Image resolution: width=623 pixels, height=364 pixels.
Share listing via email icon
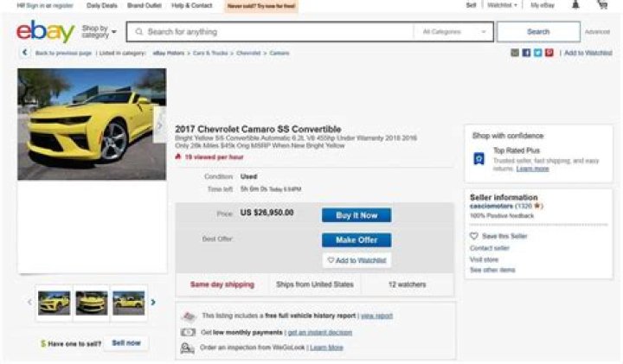coord(516,53)
